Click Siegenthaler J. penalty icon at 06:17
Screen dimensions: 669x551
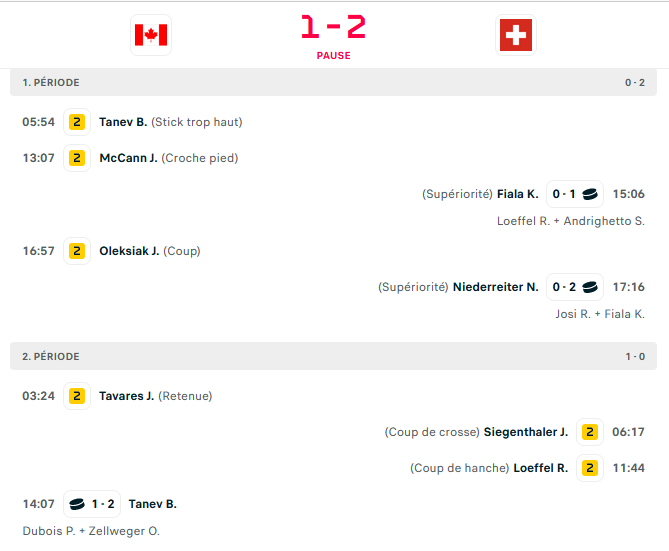pyautogui.click(x=590, y=432)
